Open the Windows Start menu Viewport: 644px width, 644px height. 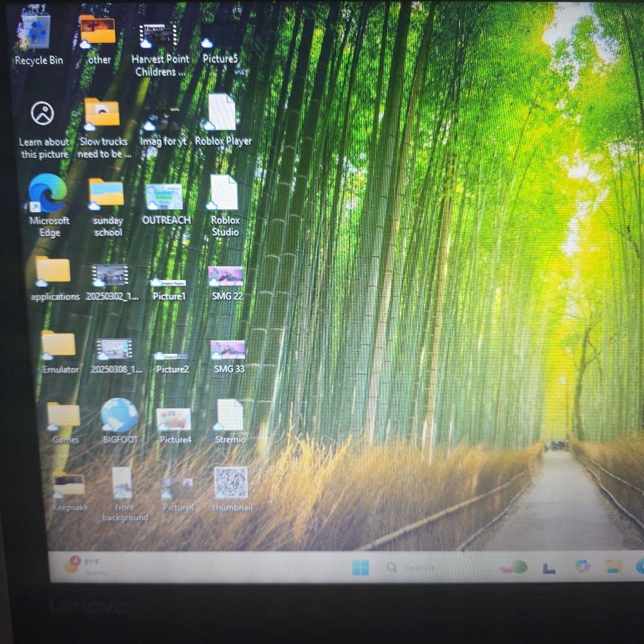[x=360, y=567]
